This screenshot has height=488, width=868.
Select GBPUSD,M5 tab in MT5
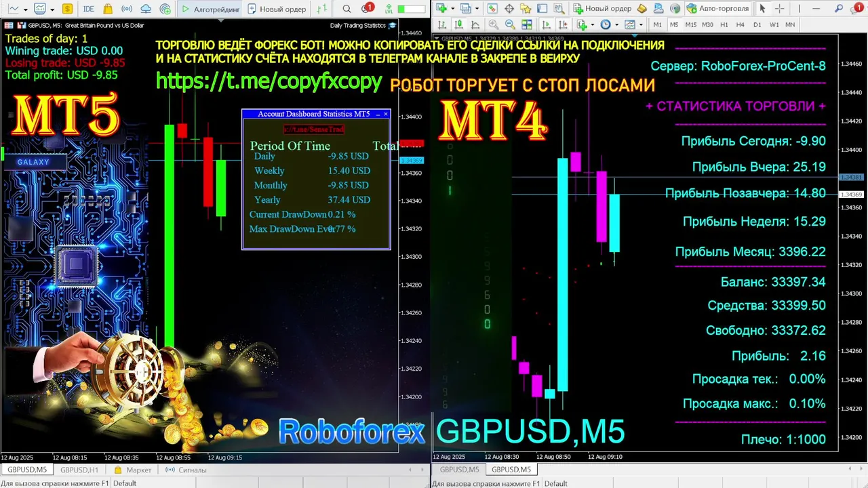[x=27, y=470]
